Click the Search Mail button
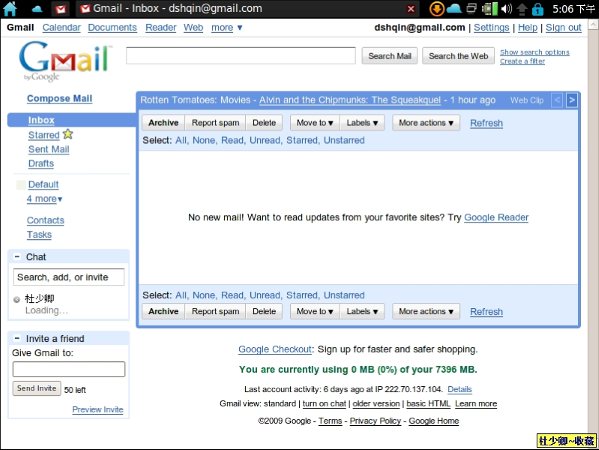599x450 pixels. click(390, 56)
